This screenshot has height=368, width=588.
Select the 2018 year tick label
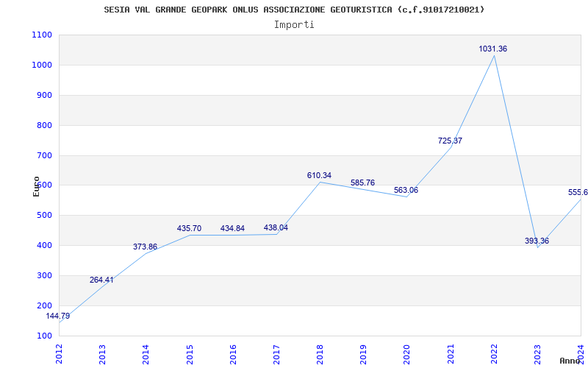tap(320, 354)
